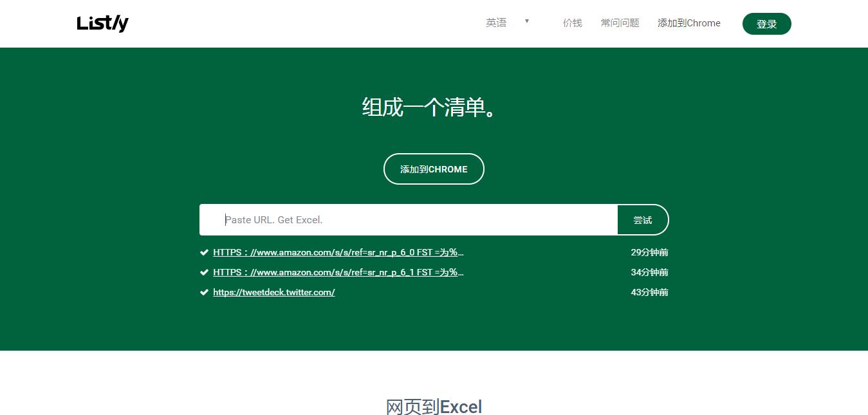Click the 29分钟前 timestamp
The image size is (868, 415).
coord(649,252)
